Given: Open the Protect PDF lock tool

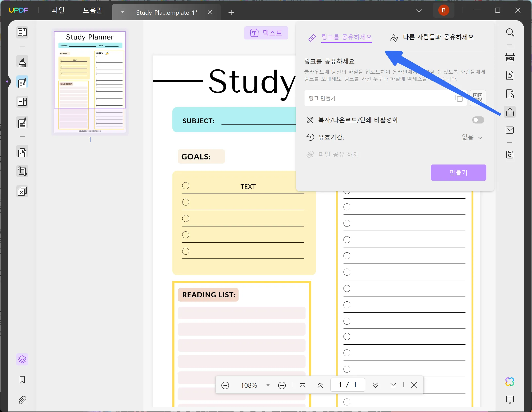Looking at the screenshot, I should pos(510,94).
